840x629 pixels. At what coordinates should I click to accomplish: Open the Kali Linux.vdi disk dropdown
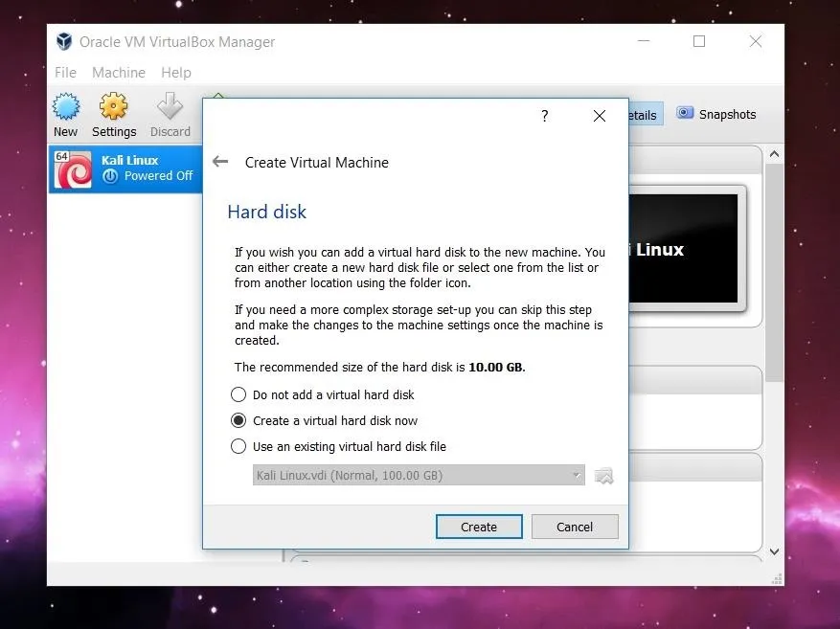419,475
